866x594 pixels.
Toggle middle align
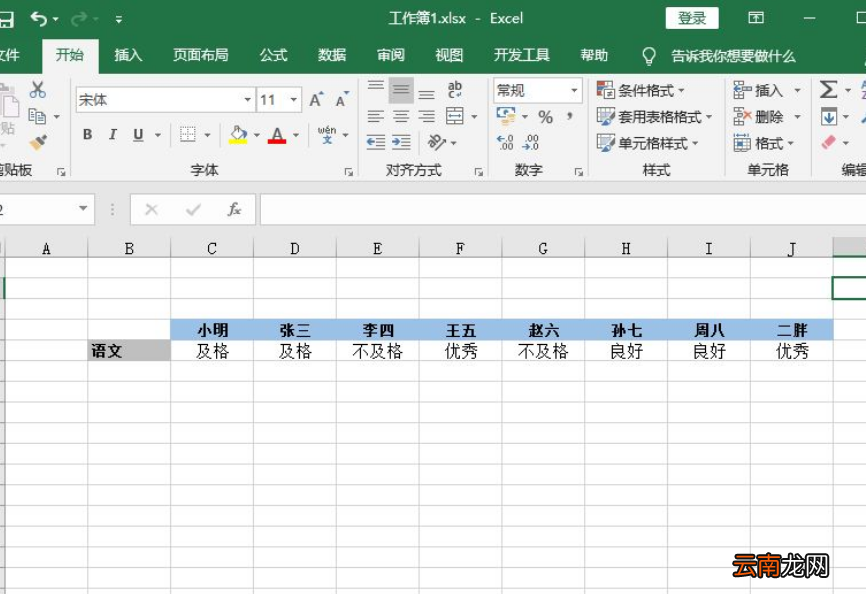(x=401, y=89)
